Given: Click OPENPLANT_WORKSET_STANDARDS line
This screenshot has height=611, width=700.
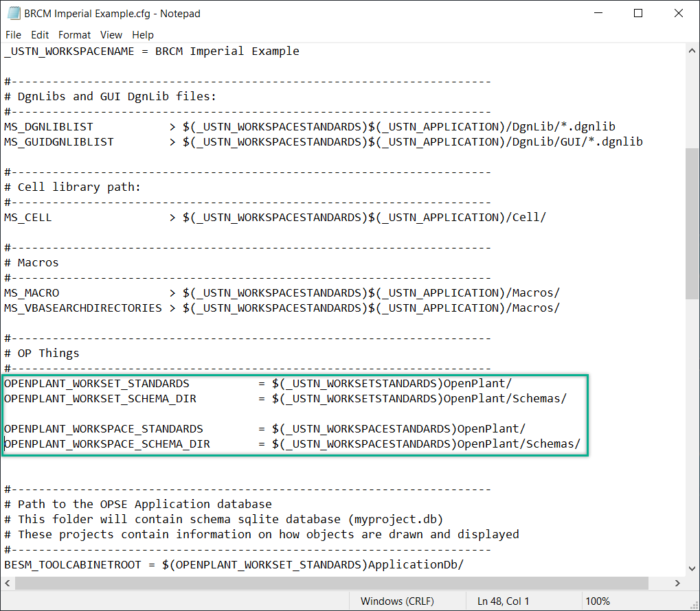Looking at the screenshot, I should 258,383.
